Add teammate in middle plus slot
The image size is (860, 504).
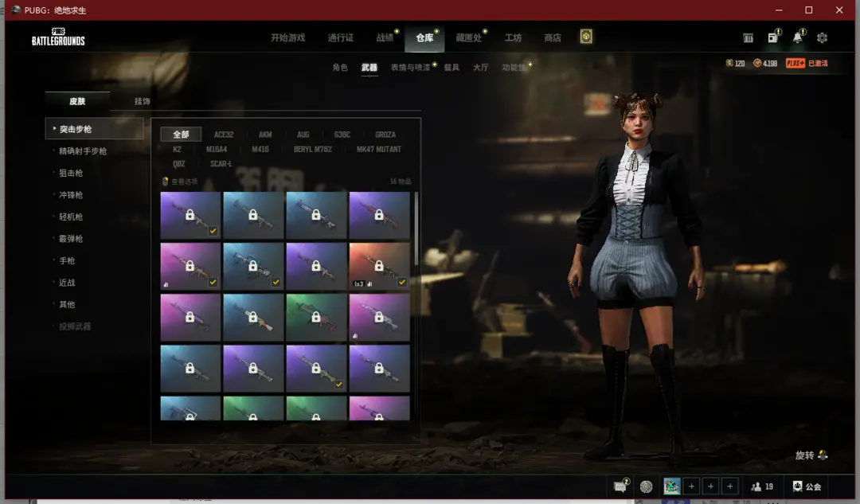[710, 486]
